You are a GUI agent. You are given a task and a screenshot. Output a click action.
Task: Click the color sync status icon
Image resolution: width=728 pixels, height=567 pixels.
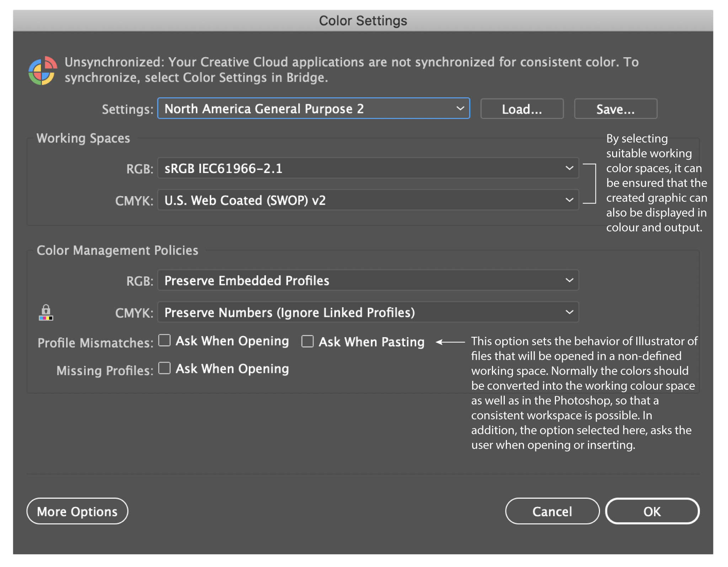pyautogui.click(x=43, y=70)
